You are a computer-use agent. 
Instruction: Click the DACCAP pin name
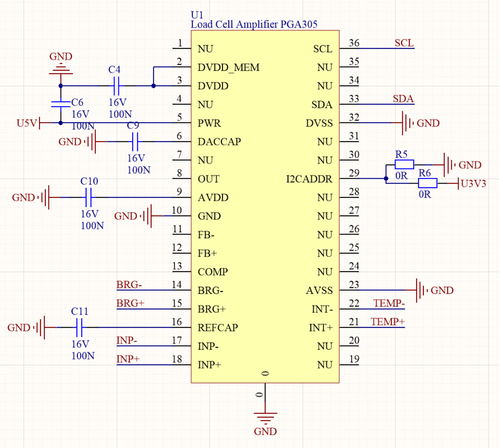(x=219, y=142)
